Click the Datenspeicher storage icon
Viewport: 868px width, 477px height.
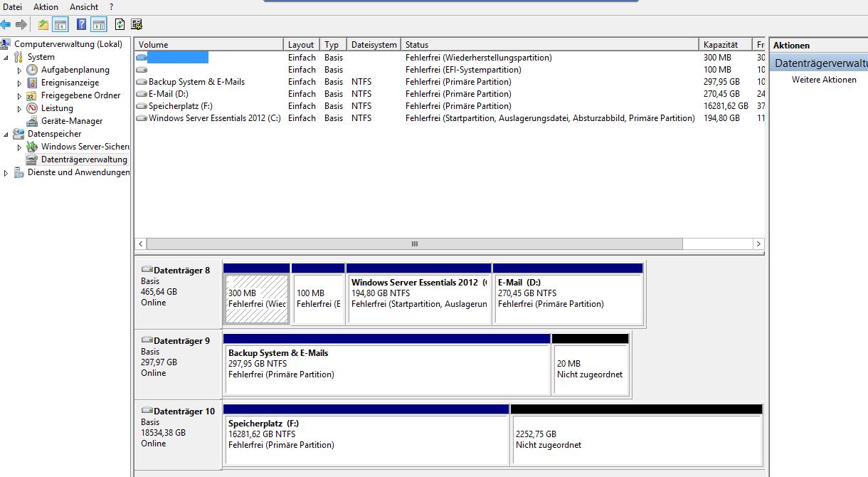(19, 134)
